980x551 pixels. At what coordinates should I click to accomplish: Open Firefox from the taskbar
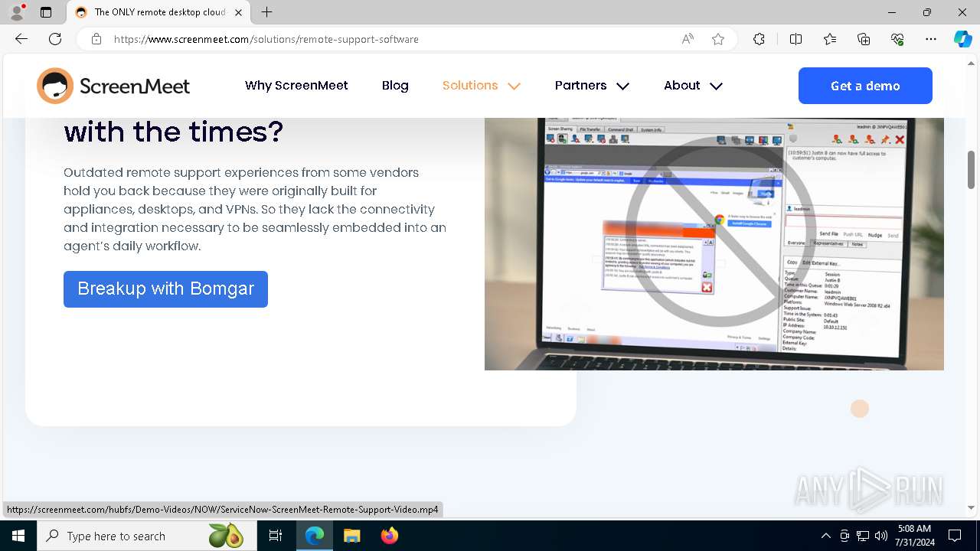389,536
